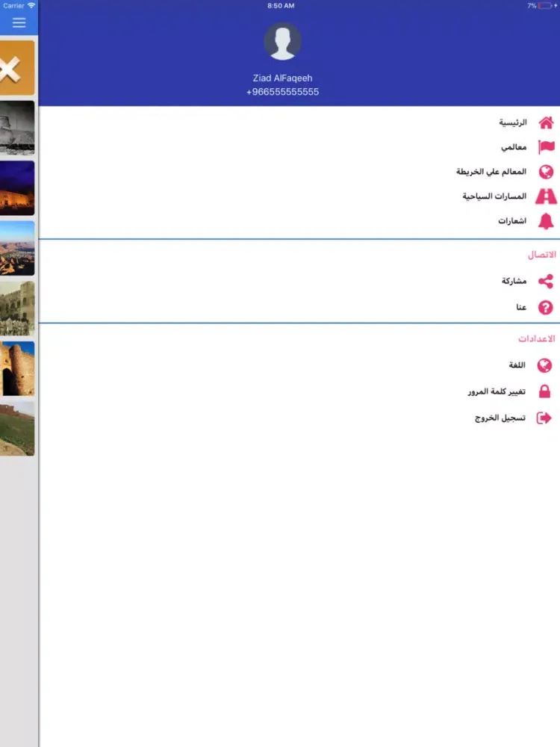This screenshot has height=747, width=560.
Task: Tap the user name Ziad AlFaqeeh
Action: click(x=282, y=78)
